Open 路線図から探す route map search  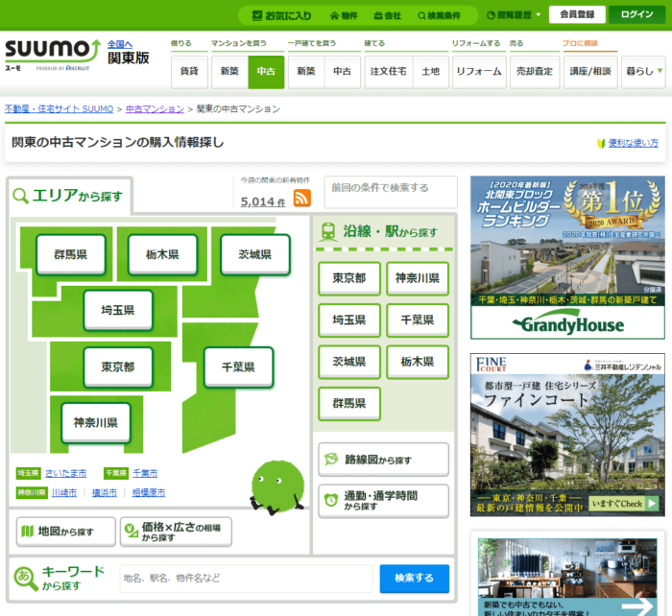382,460
